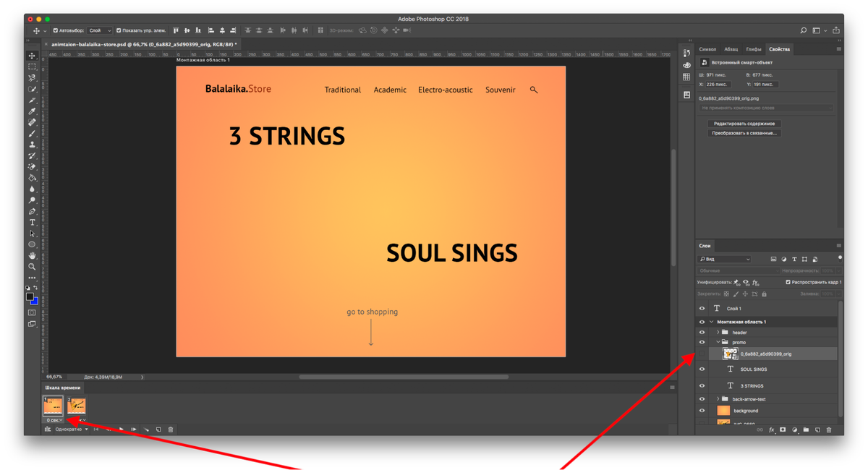Click the fx icon at the Layers panel bottom

tap(772, 430)
